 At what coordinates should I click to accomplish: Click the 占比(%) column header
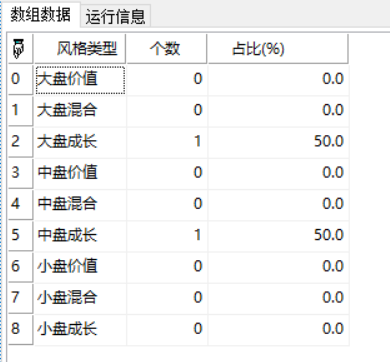(278, 49)
